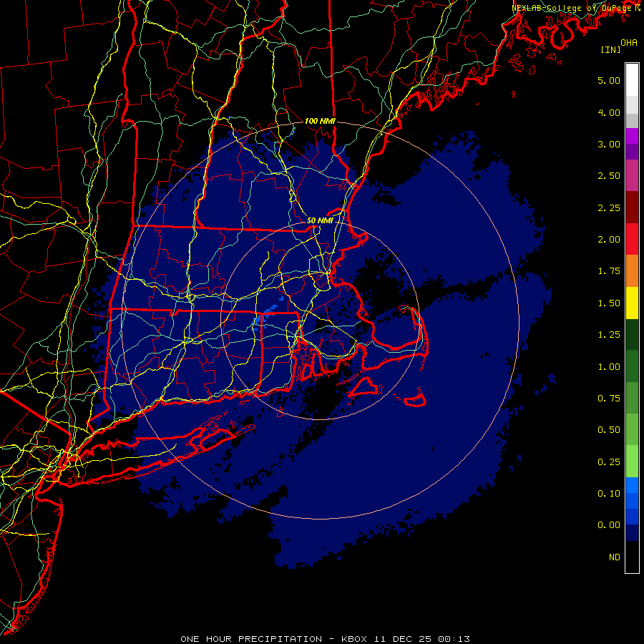Click the dark red legend segment
The image size is (644, 644).
coord(632,208)
